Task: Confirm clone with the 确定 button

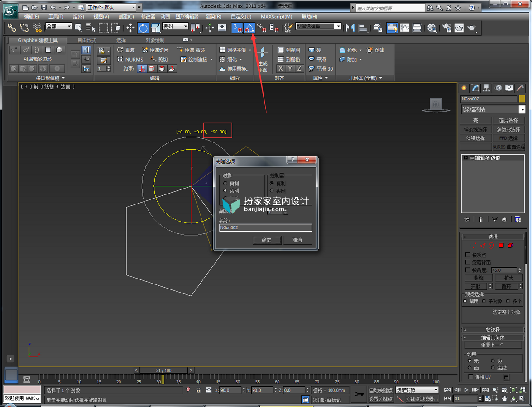Action: 267,240
